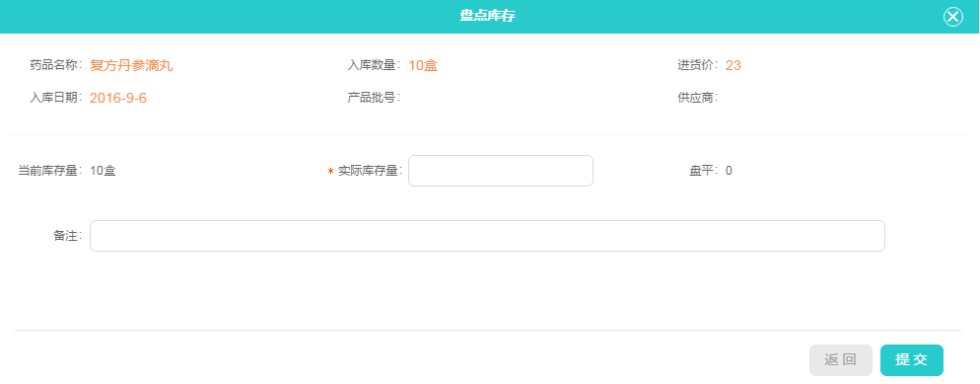Image resolution: width=980 pixels, height=384 pixels.
Task: Click the red required asterisk beside 实际库存量
Action: (330, 172)
